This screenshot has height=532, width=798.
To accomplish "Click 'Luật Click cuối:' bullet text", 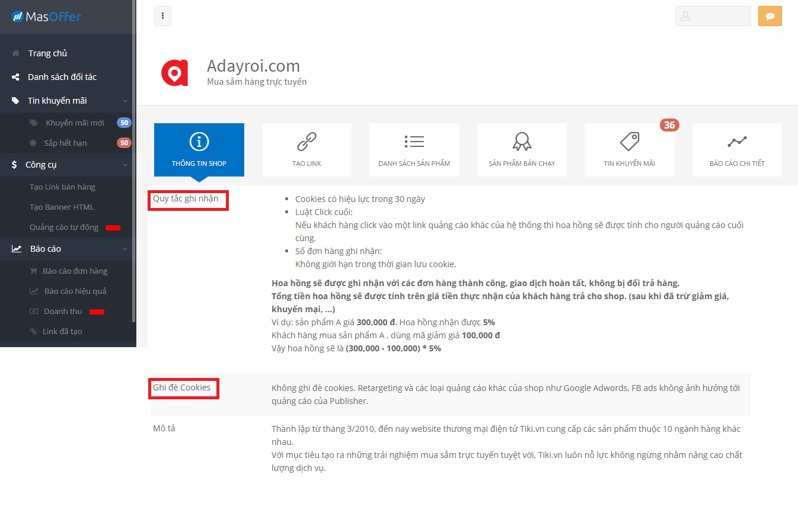I will click(324, 212).
